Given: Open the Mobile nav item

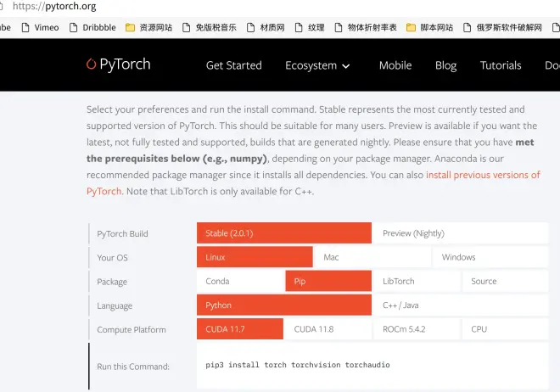Looking at the screenshot, I should click(x=395, y=65).
